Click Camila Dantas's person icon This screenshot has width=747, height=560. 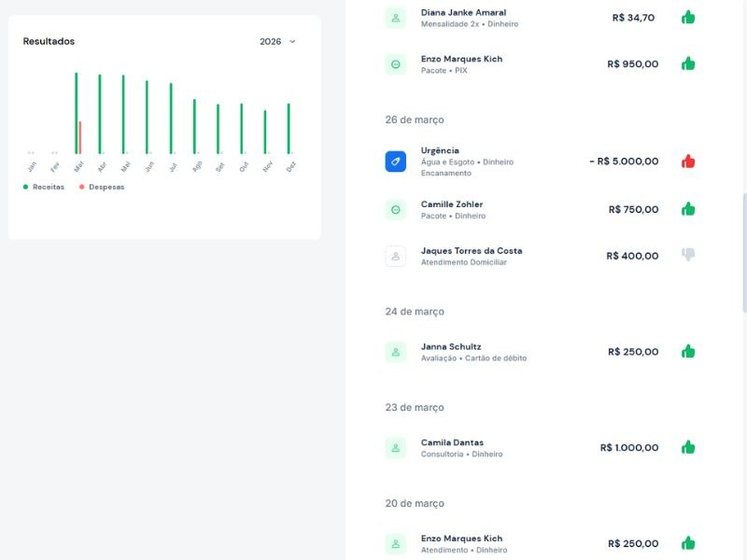point(395,448)
